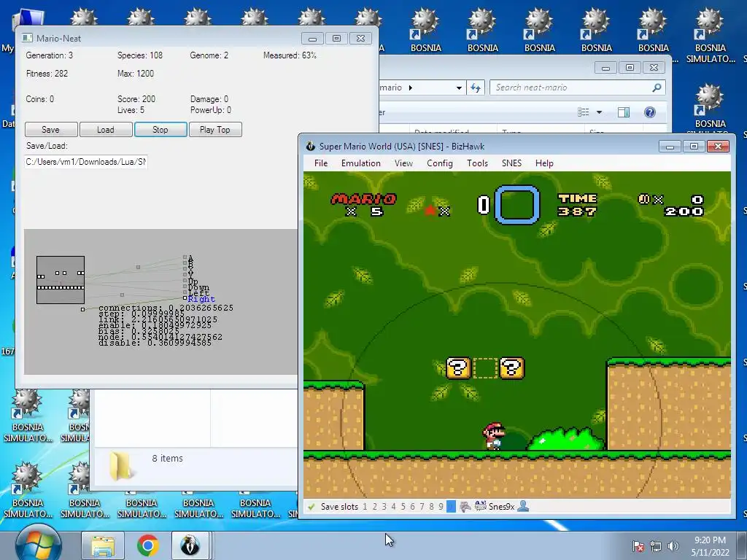747x560 pixels.
Task: Select save slot 1 in BizHawk
Action: click(x=365, y=507)
